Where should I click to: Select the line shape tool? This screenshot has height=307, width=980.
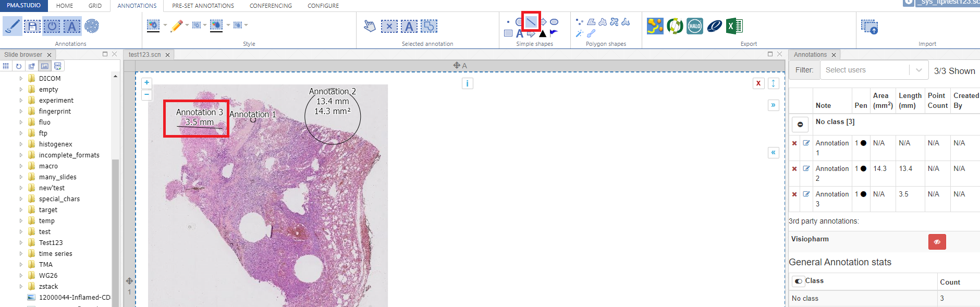point(531,22)
